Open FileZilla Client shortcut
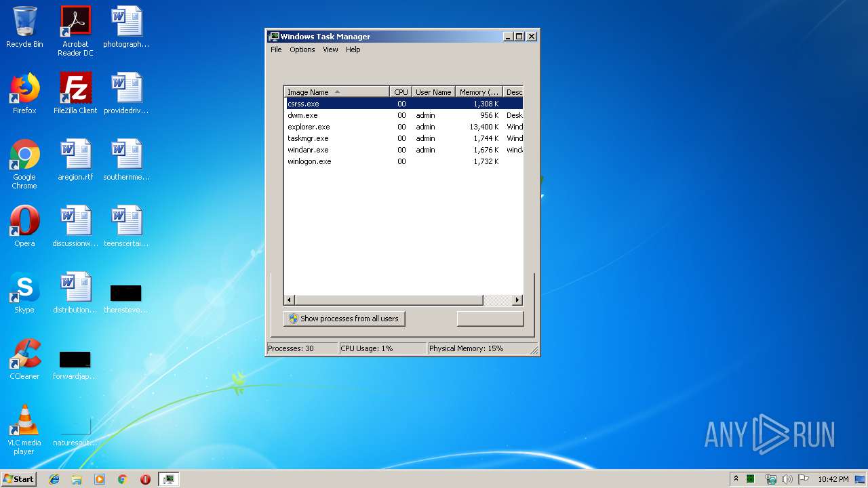 click(x=75, y=94)
